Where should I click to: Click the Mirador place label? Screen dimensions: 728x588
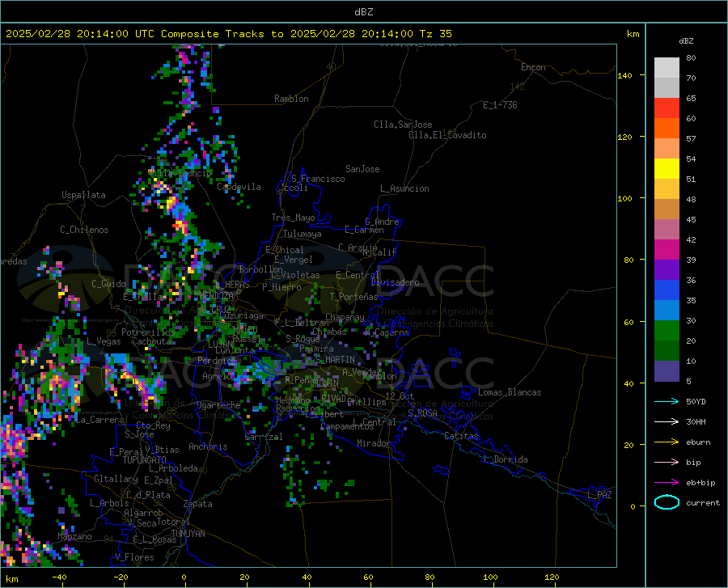pyautogui.click(x=373, y=443)
